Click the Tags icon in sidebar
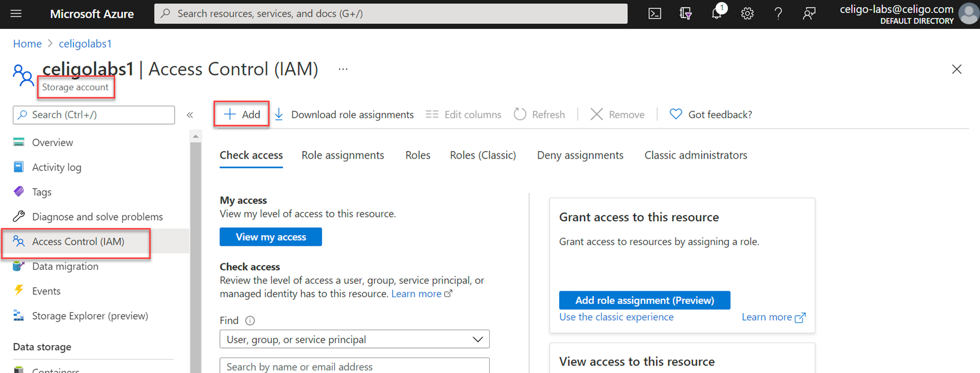 click(19, 191)
